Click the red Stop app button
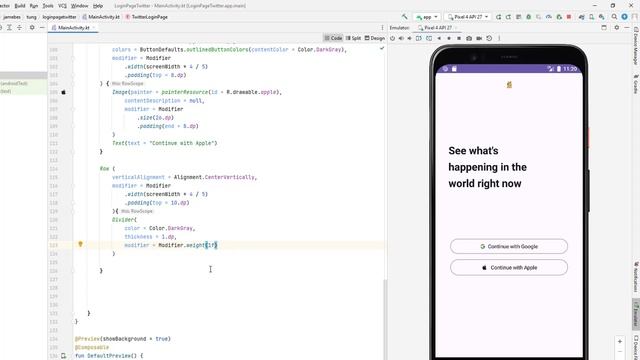The image size is (640, 360). (569, 17)
